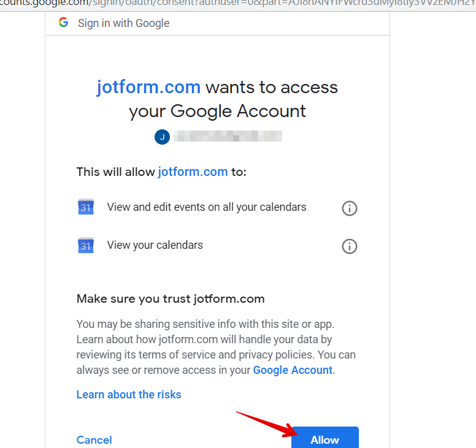Image resolution: width=476 pixels, height=448 pixels.
Task: Click "View and edit events on all your calendars"
Action: (207, 207)
